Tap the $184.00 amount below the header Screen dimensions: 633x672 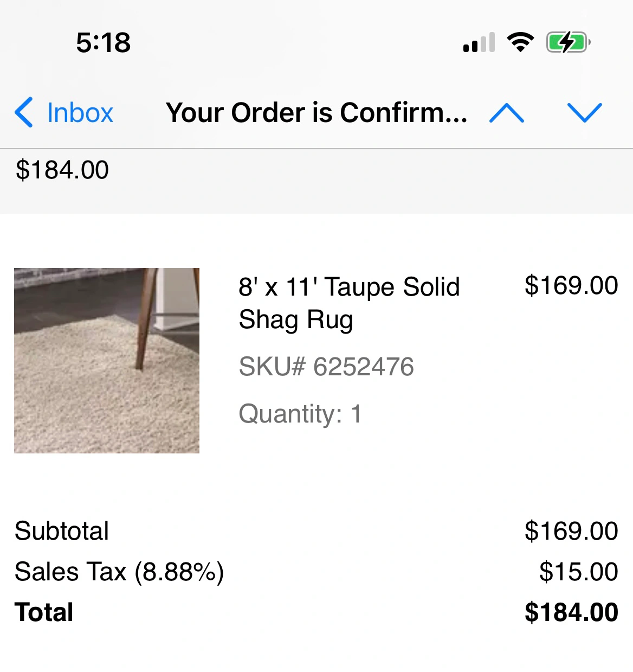point(62,170)
